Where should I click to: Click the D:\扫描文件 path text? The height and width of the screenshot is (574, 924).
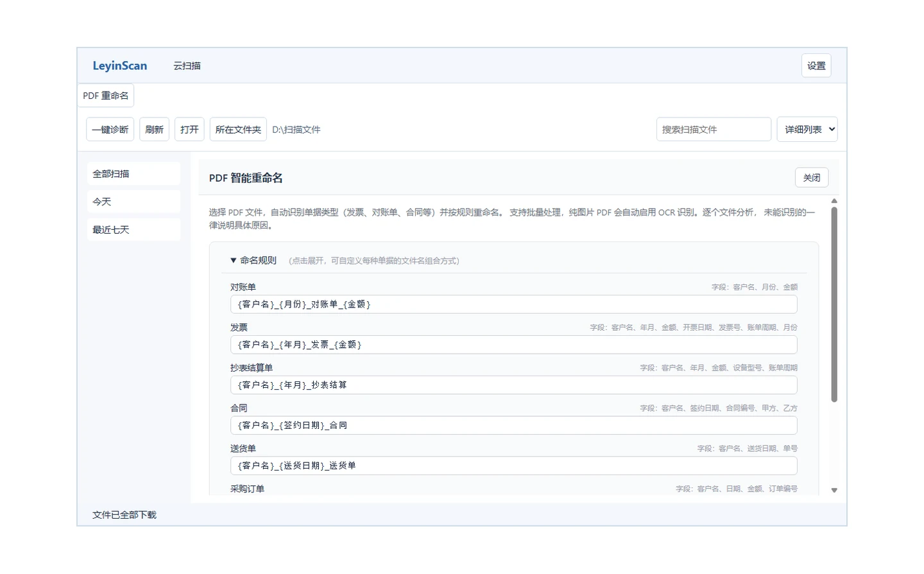click(x=296, y=130)
